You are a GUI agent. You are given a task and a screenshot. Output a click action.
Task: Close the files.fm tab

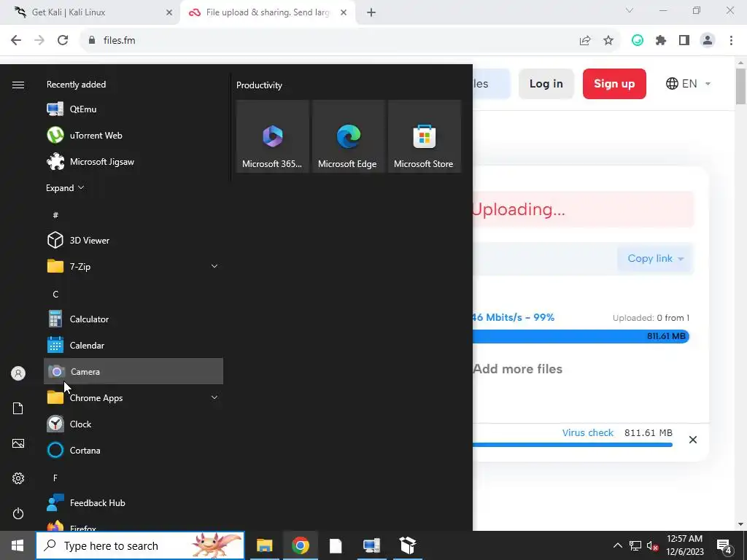click(x=344, y=12)
